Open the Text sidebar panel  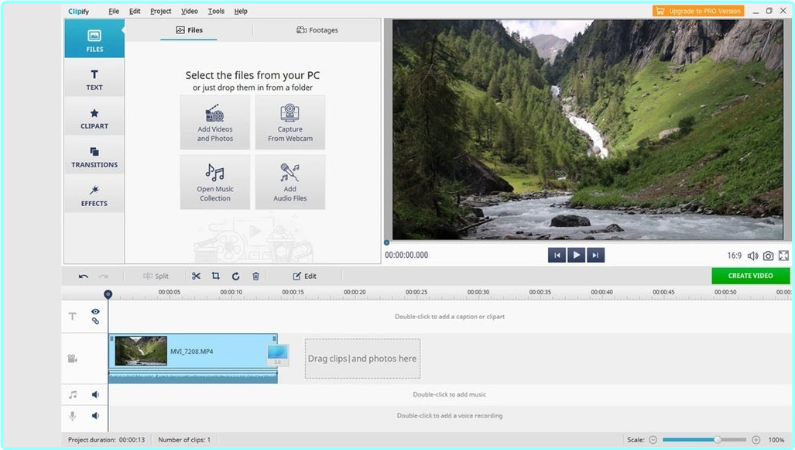(94, 80)
